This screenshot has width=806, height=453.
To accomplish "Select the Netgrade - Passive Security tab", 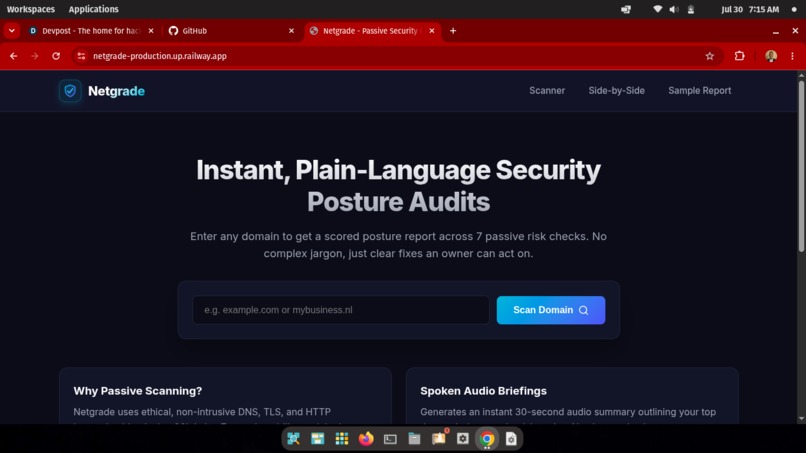I will (x=373, y=31).
